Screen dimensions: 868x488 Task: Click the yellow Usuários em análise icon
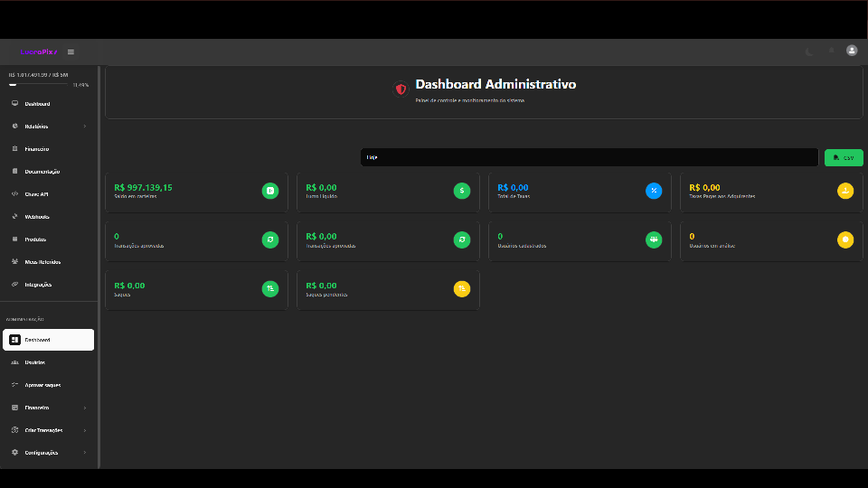(844, 239)
